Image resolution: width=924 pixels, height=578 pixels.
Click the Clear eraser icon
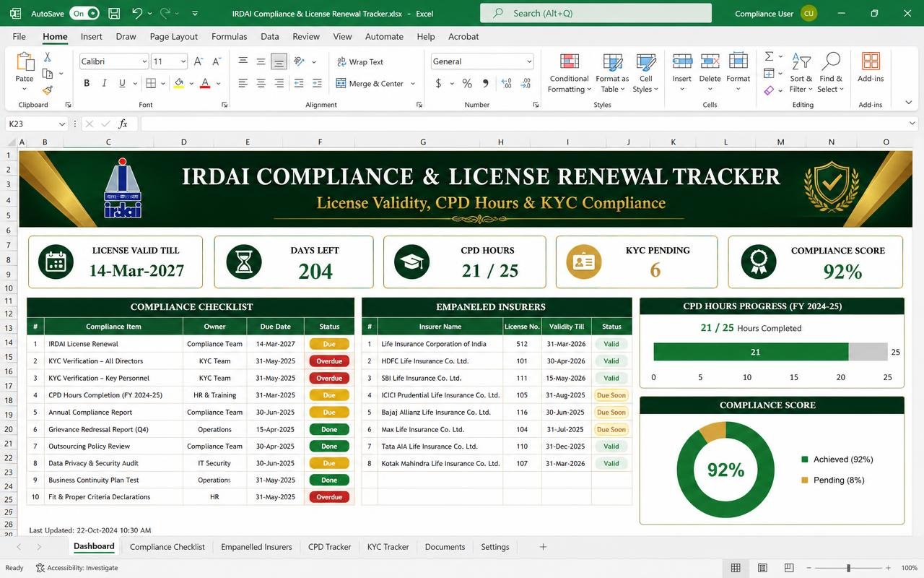click(x=769, y=90)
